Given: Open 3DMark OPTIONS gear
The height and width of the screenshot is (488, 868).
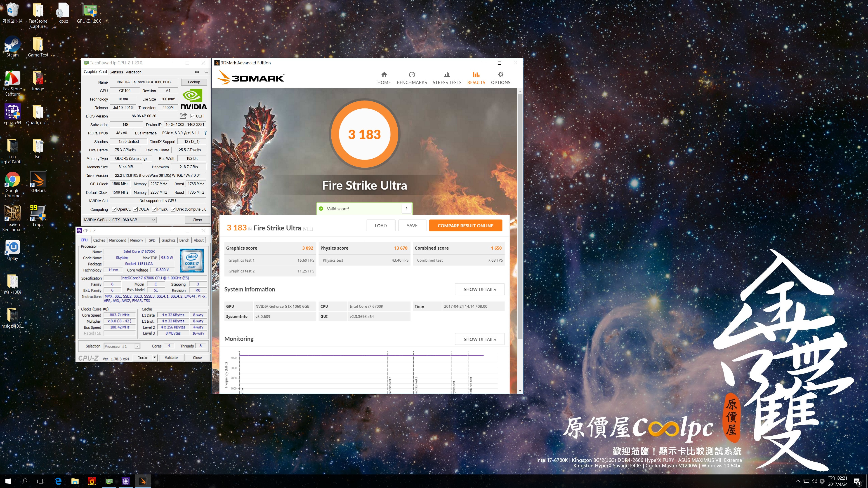Looking at the screenshot, I should [500, 78].
